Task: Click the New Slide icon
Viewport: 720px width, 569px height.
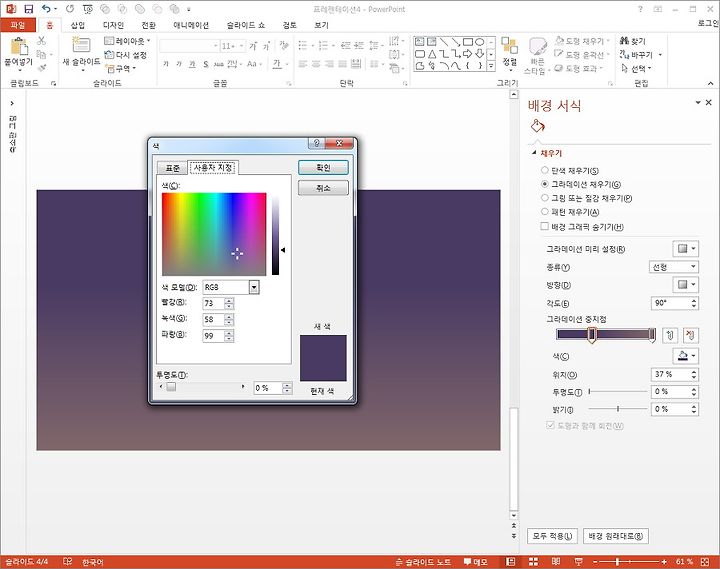Action: click(x=81, y=45)
